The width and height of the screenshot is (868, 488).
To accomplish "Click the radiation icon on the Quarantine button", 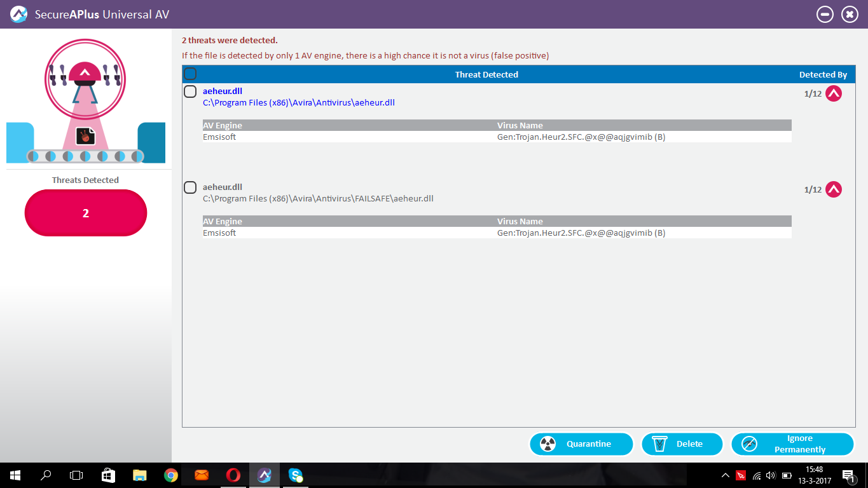I will [x=548, y=444].
